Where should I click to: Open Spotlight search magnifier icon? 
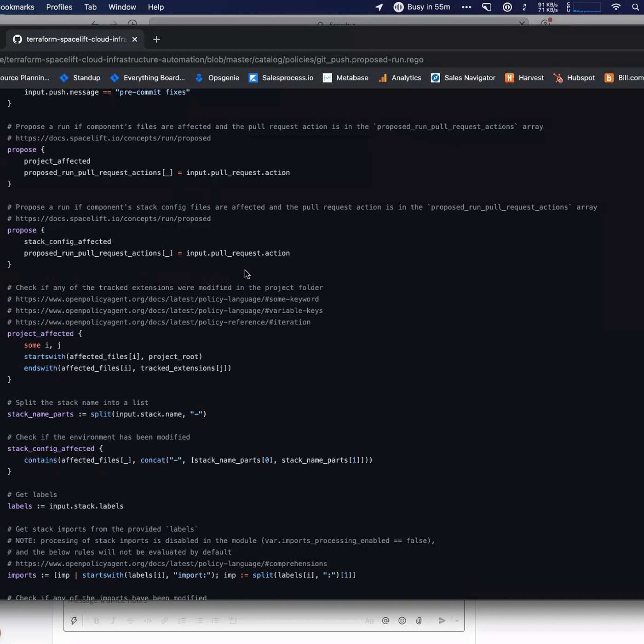(636, 7)
